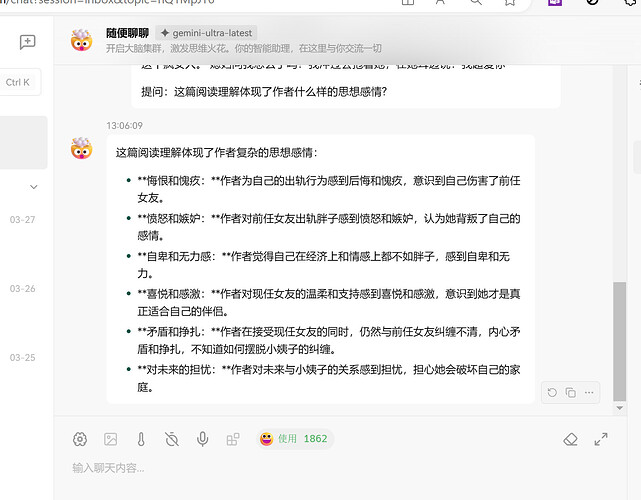Open the assistant avatar in header
This screenshot has height=500, width=641.
tap(81, 40)
